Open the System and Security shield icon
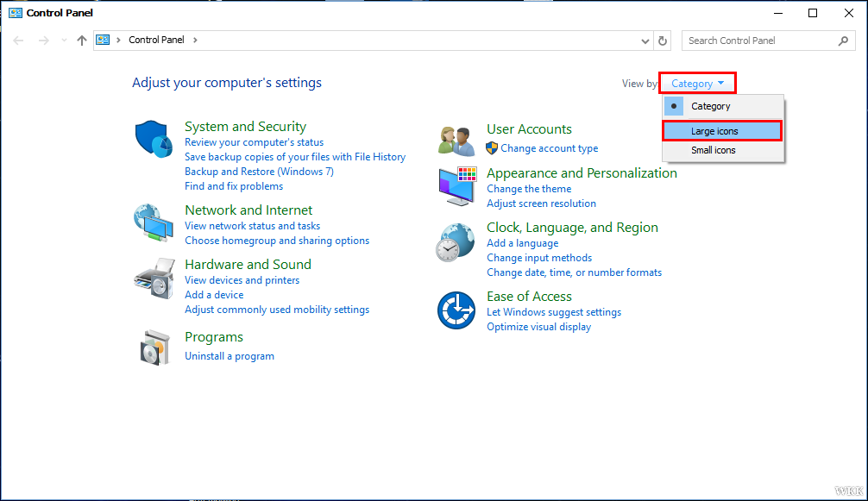 [x=154, y=140]
